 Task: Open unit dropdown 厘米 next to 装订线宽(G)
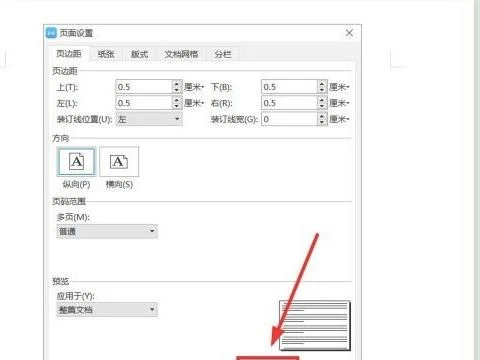(x=339, y=119)
